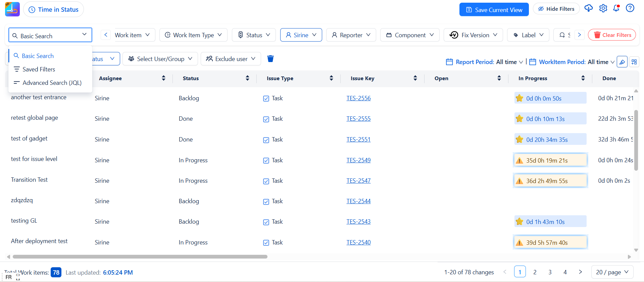Click the cloud download export icon
The width and height of the screenshot is (644, 282).
[x=588, y=8]
